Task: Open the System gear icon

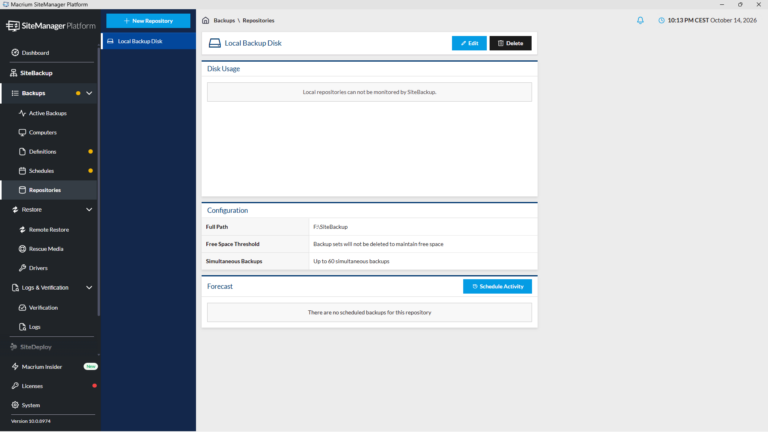Action: coord(15,405)
